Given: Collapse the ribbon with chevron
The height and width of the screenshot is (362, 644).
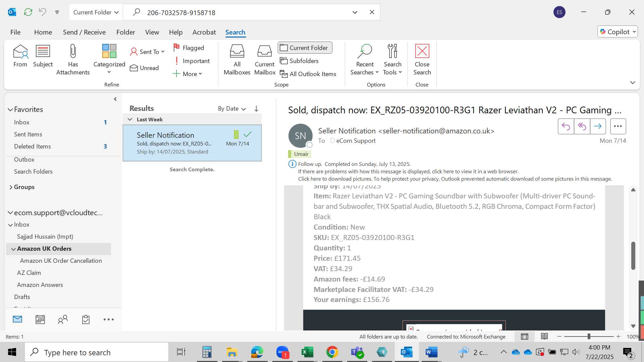Looking at the screenshot, I should [633, 82].
